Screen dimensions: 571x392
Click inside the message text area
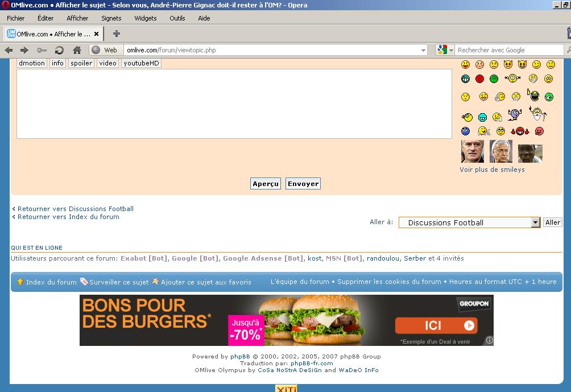pos(234,104)
